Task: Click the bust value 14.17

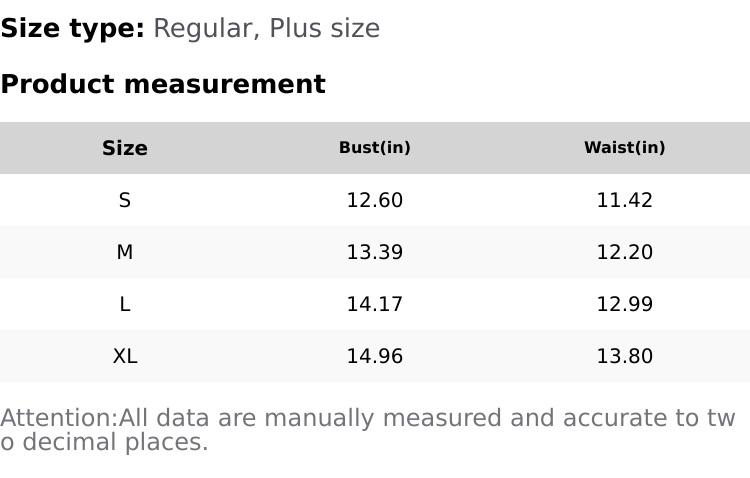Action: (x=375, y=304)
